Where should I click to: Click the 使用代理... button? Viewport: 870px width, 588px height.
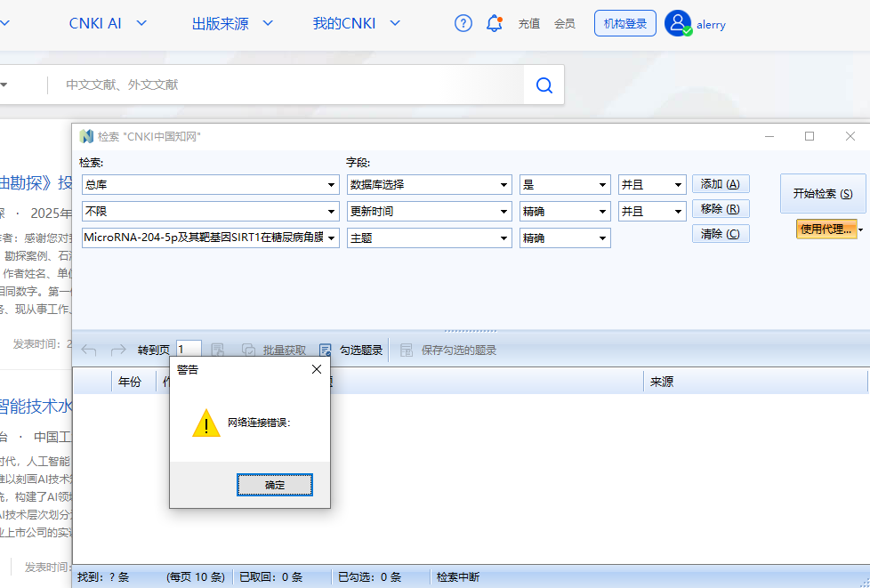[x=826, y=230]
